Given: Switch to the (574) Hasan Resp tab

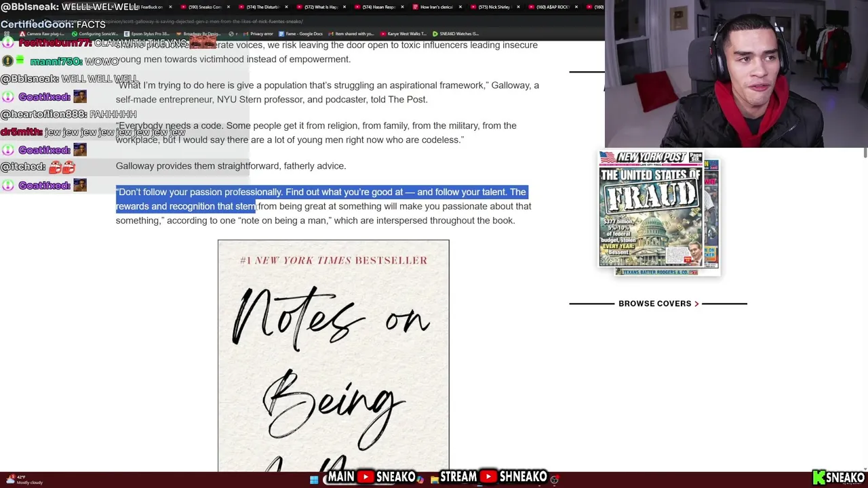Looking at the screenshot, I should pyautogui.click(x=378, y=7).
